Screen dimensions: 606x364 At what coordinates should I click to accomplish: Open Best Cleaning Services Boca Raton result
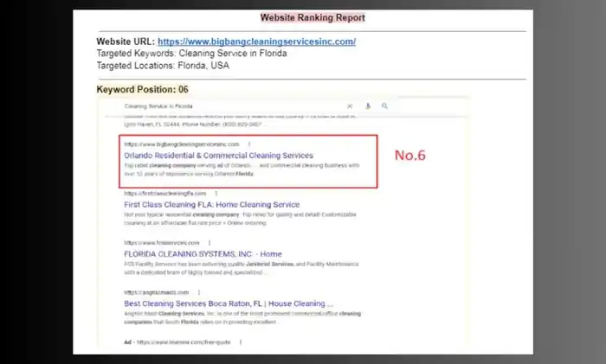point(229,303)
